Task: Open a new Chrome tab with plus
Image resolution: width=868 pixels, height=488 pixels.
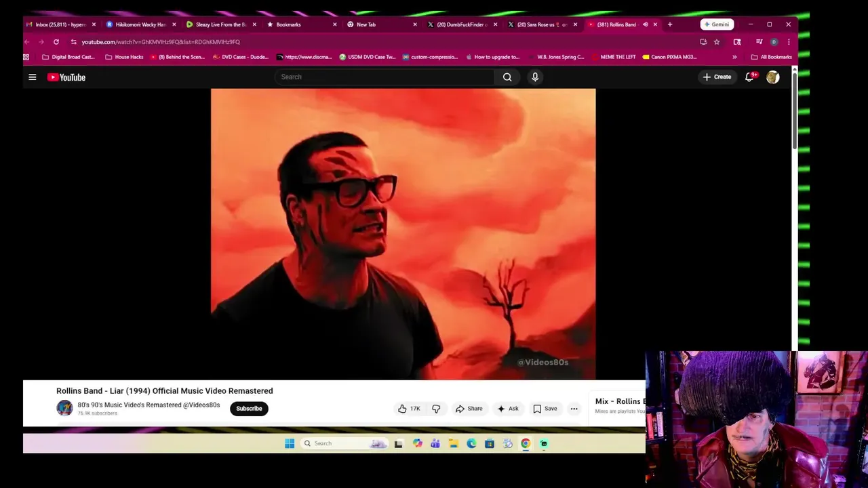Action: pos(670,24)
